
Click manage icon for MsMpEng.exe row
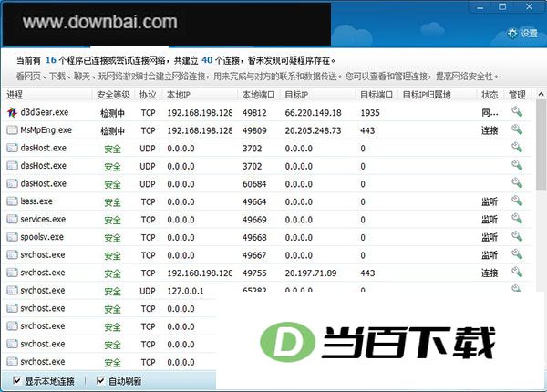pos(517,129)
